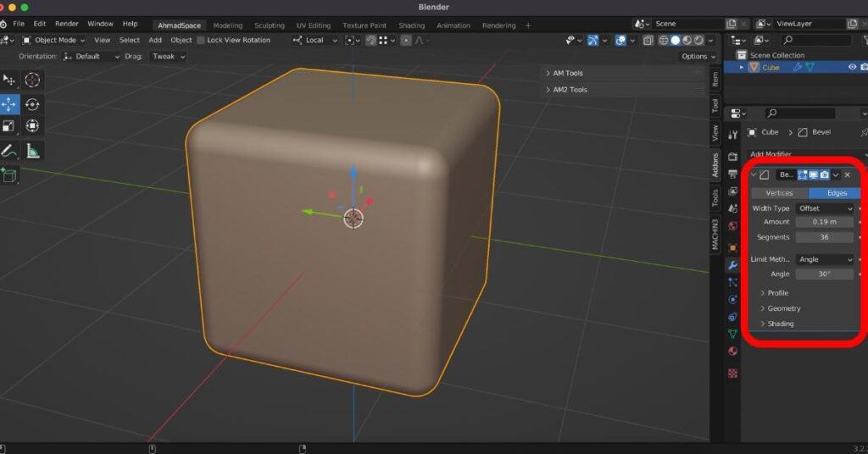The height and width of the screenshot is (454, 868).
Task: Open the Material properties tab icon
Action: tap(732, 351)
